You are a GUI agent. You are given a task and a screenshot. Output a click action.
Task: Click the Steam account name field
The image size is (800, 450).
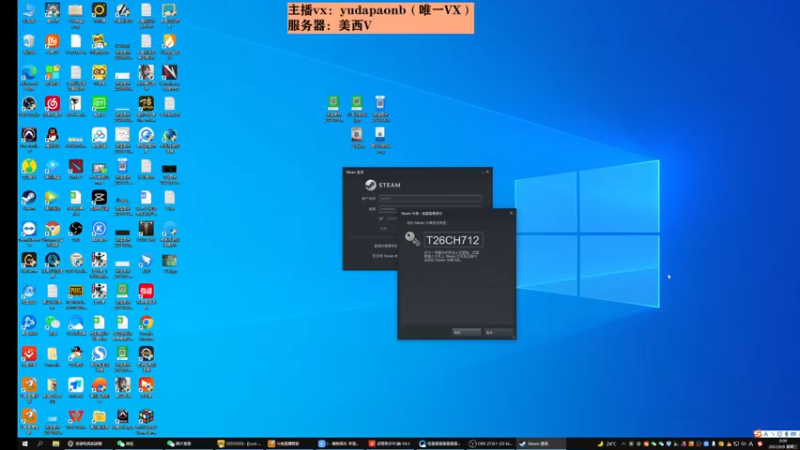point(430,198)
